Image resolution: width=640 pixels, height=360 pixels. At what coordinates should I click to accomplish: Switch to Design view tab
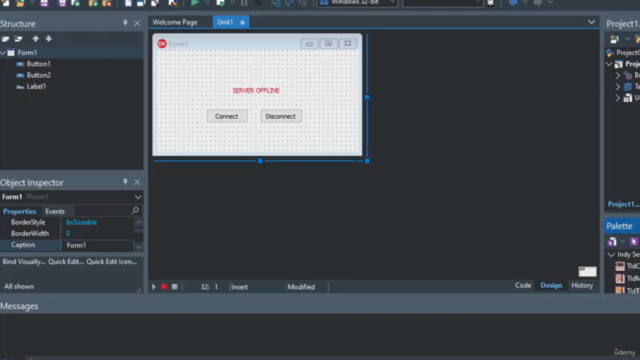click(x=551, y=285)
